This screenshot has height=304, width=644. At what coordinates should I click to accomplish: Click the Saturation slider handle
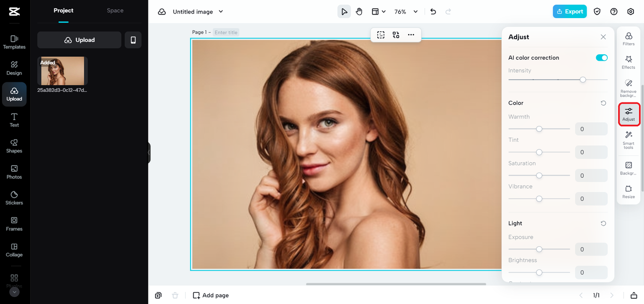point(539,175)
